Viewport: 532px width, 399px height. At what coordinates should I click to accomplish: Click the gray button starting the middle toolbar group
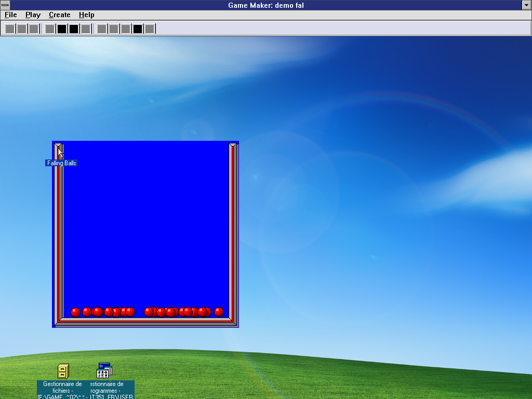[50, 29]
